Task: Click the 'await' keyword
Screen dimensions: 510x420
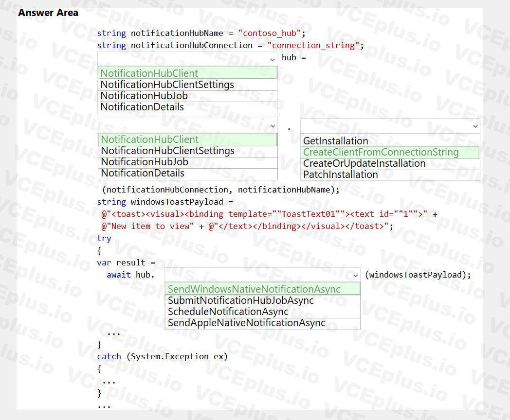Action: [x=119, y=275]
